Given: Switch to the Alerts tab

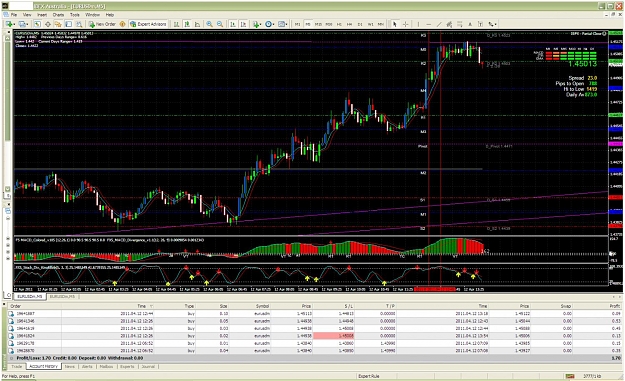Looking at the screenshot, I should coord(87,366).
